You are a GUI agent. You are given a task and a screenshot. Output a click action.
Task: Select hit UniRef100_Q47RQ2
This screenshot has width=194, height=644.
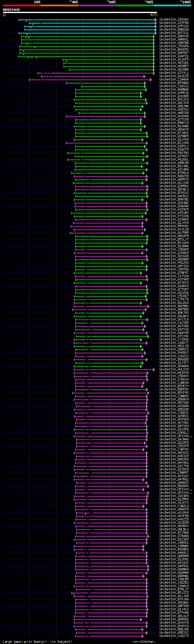174,480
